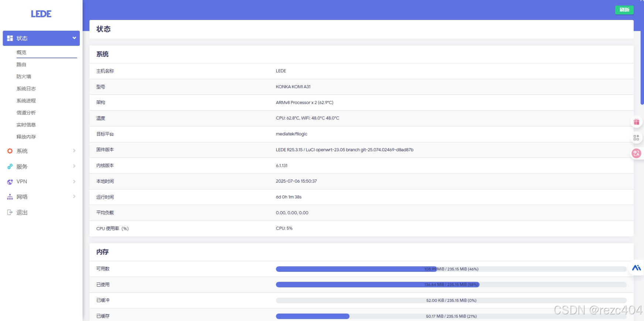Viewport: 644px width, 321px height.
Task: Click the hostname value LEDE
Action: [x=281, y=71]
